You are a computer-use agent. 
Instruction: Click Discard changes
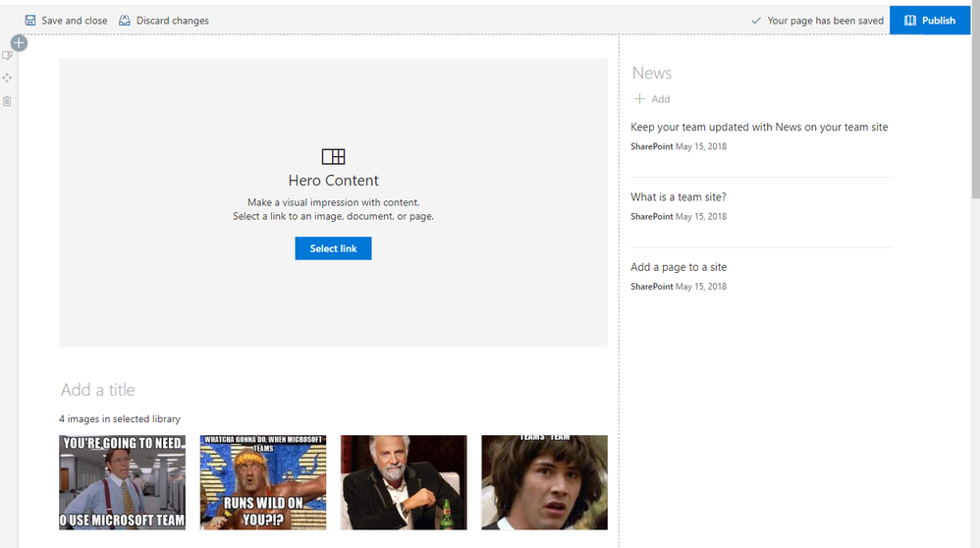point(164,21)
